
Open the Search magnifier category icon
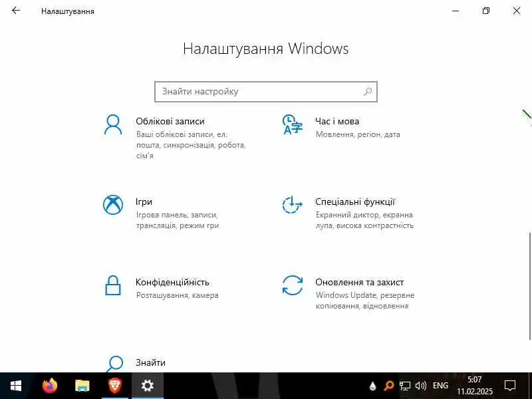[x=114, y=364]
